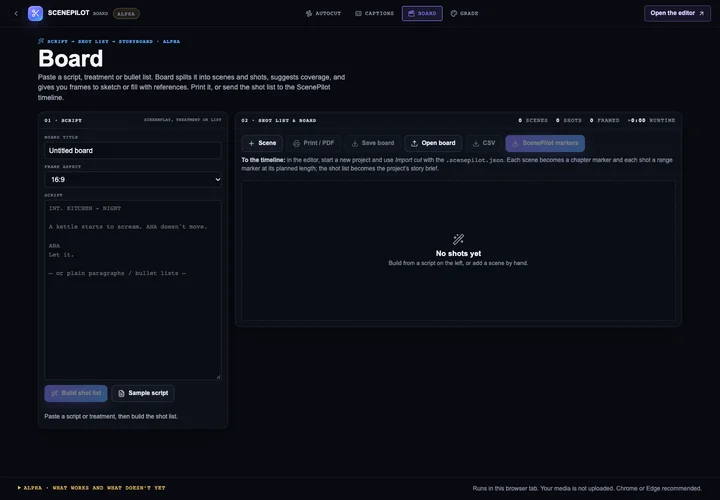The height and width of the screenshot is (500, 720).
Task: Add a new Scene
Action: point(262,143)
